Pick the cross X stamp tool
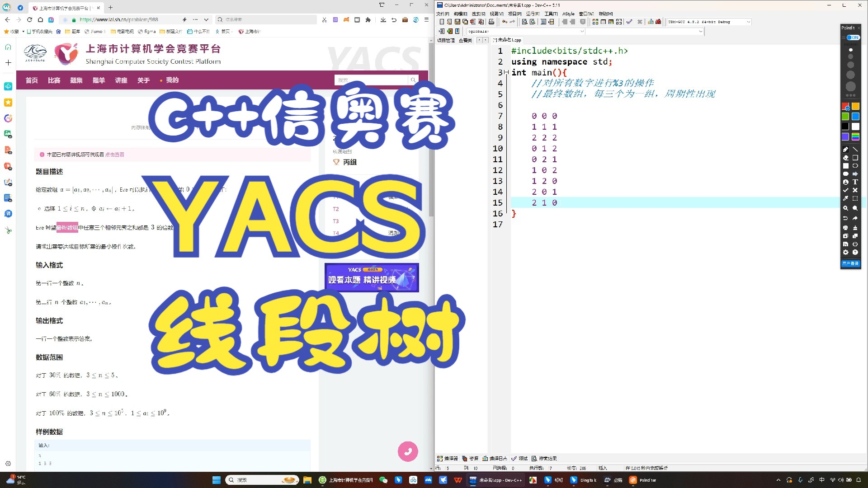 click(x=855, y=190)
